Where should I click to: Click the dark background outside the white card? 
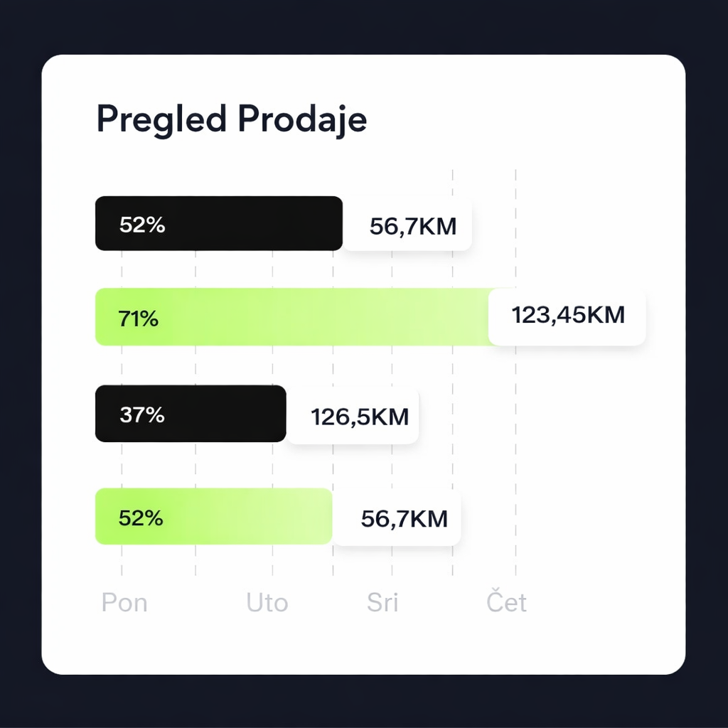tap(20, 355)
